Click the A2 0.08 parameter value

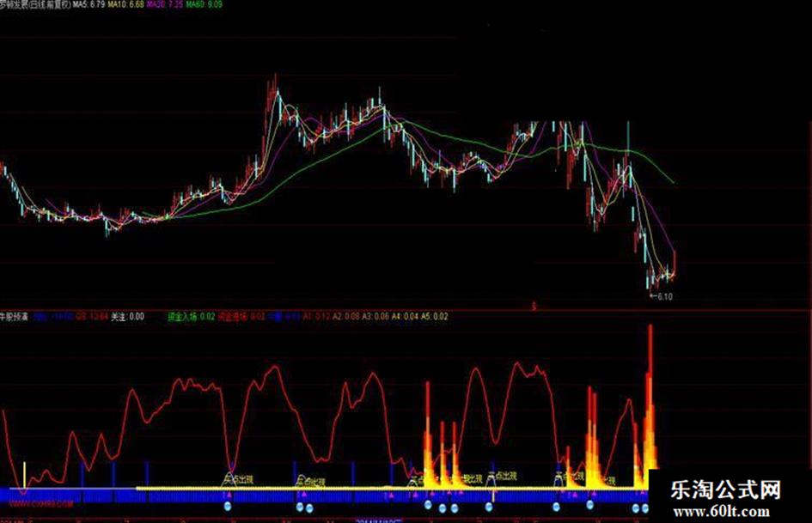(x=345, y=316)
